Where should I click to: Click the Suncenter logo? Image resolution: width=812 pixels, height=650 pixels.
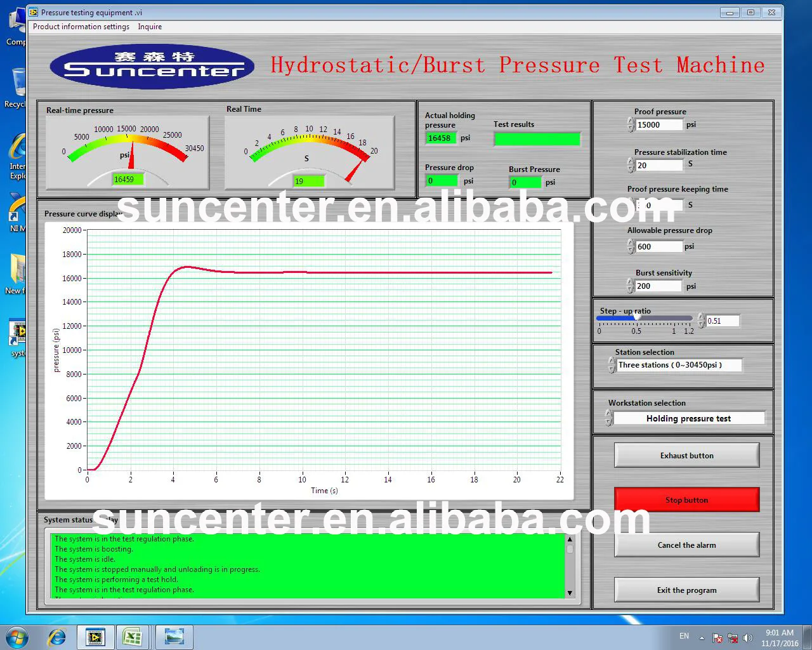pyautogui.click(x=152, y=65)
